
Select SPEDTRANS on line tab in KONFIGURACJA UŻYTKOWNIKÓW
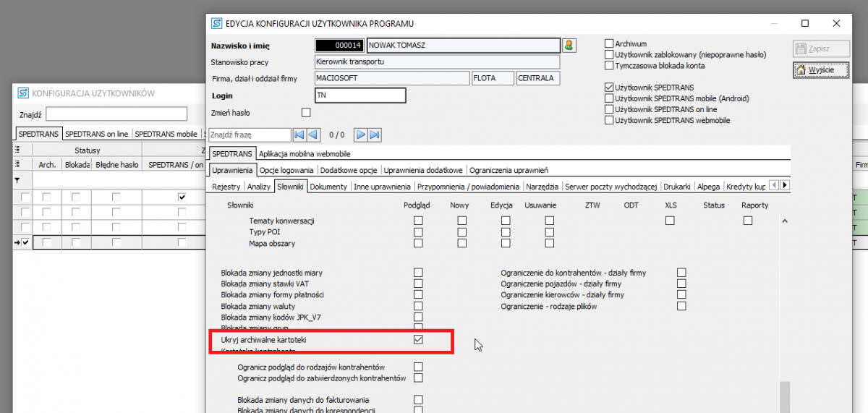pyautogui.click(x=97, y=134)
